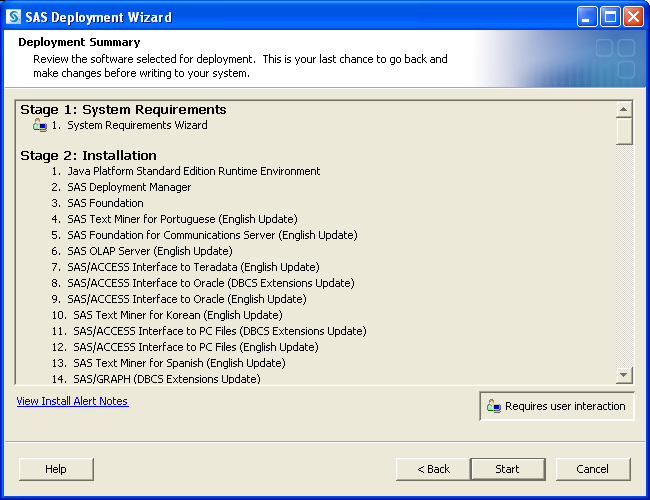The width and height of the screenshot is (650, 500).
Task: Cancel the deployment wizard
Action: pyautogui.click(x=593, y=469)
